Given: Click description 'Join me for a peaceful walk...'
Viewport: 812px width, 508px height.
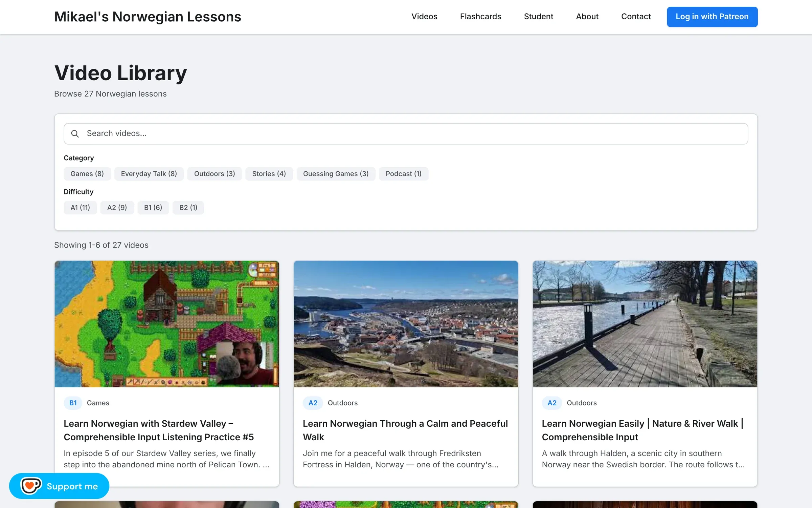Looking at the screenshot, I should pos(401,459).
